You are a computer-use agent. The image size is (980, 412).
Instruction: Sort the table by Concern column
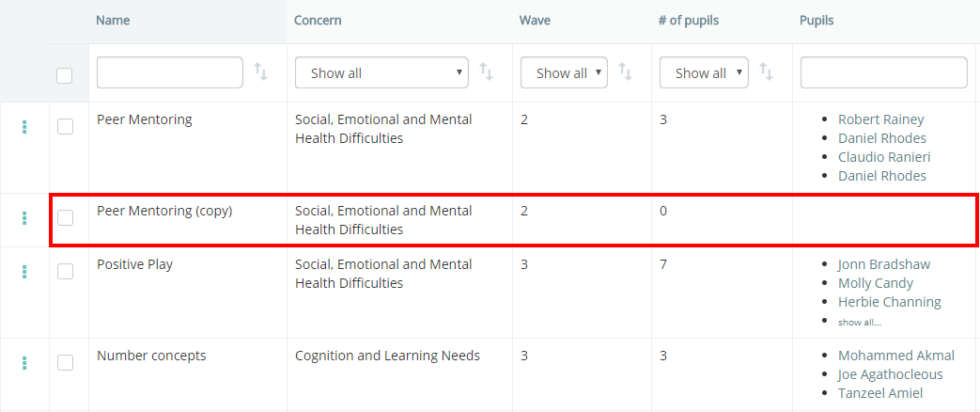click(486, 72)
